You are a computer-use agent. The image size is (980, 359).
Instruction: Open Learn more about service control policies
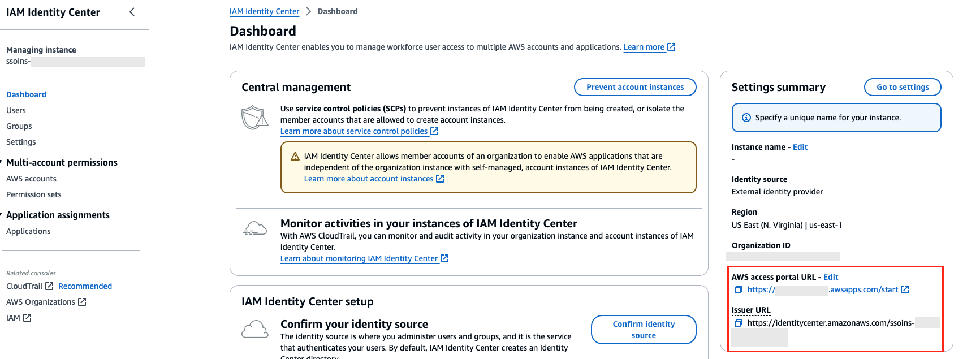354,131
